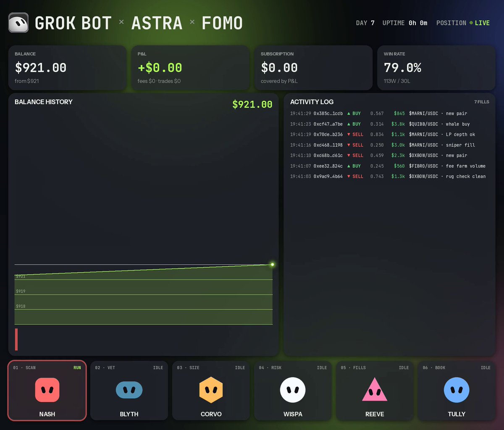Click the $560 amount in the activity log
This screenshot has width=504, height=430.
(x=399, y=166)
